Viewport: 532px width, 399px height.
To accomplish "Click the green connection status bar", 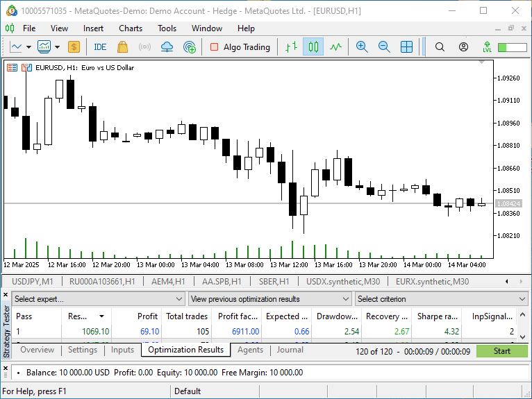I will point(512,47).
